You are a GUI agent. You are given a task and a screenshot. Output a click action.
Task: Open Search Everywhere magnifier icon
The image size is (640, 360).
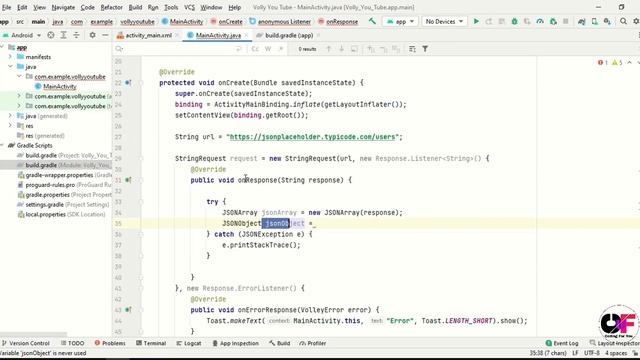pyautogui.click(x=623, y=21)
